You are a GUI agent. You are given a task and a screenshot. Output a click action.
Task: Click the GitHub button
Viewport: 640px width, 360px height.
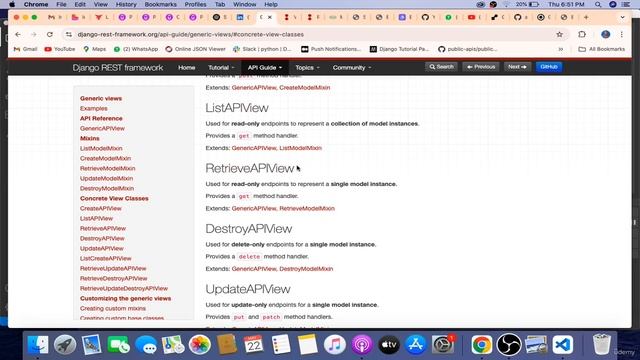click(x=549, y=67)
